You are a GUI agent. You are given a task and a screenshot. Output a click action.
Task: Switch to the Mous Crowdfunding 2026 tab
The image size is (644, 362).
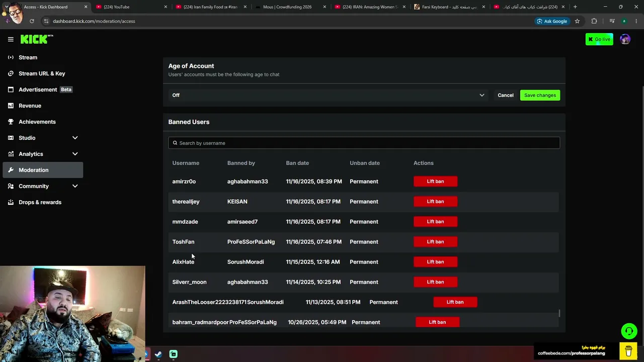[x=290, y=7]
